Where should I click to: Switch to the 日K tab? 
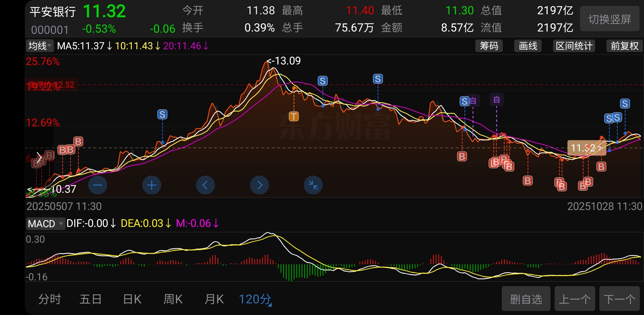coord(132,300)
